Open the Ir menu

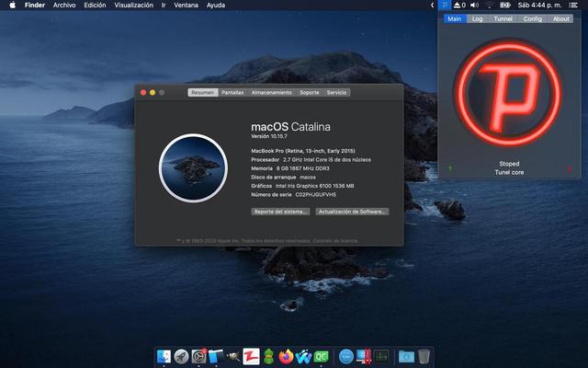click(164, 5)
